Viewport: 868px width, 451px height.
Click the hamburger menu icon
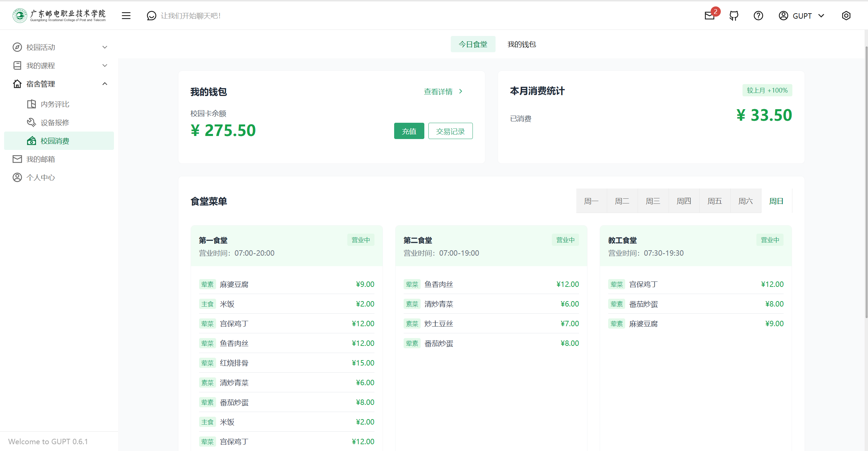126,16
